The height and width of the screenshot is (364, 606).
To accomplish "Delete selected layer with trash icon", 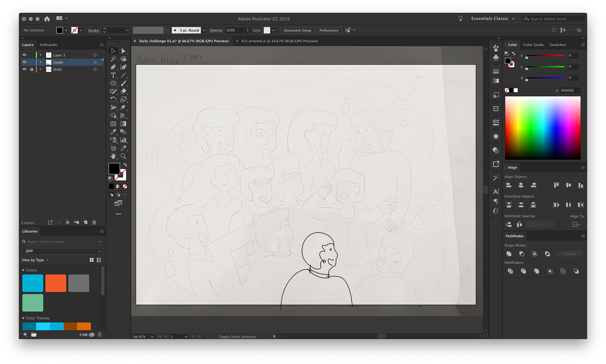I will pos(94,222).
